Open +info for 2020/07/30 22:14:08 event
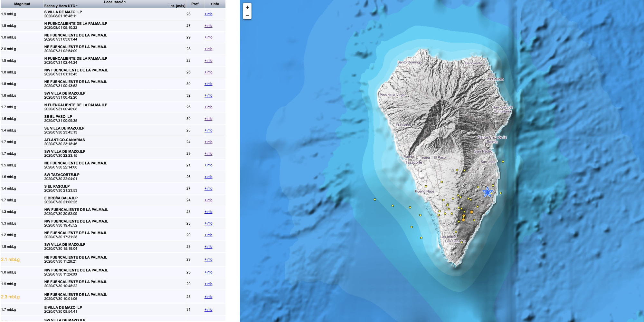Image resolution: width=644 pixels, height=322 pixels. (208, 165)
